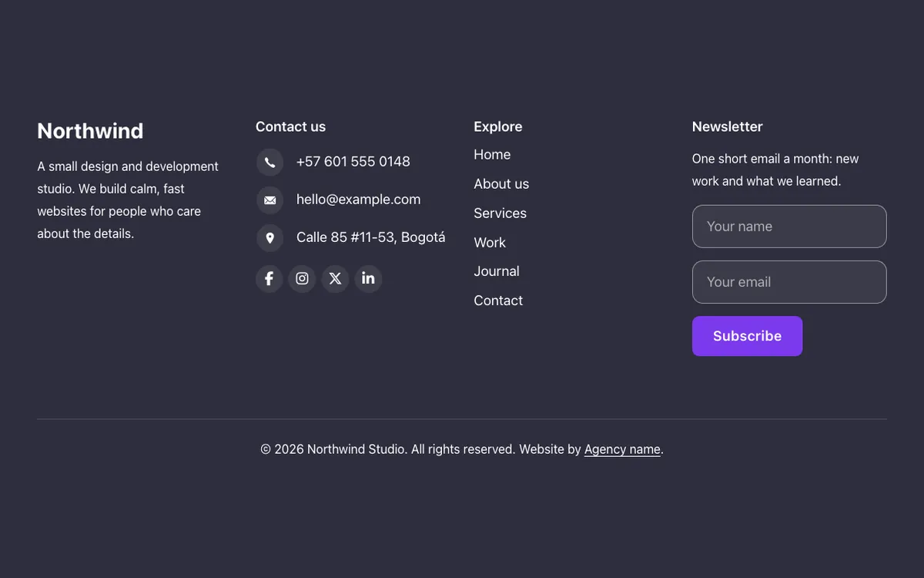Click the envelope icon beside the email
Screen dimensions: 924x578
point(269,200)
